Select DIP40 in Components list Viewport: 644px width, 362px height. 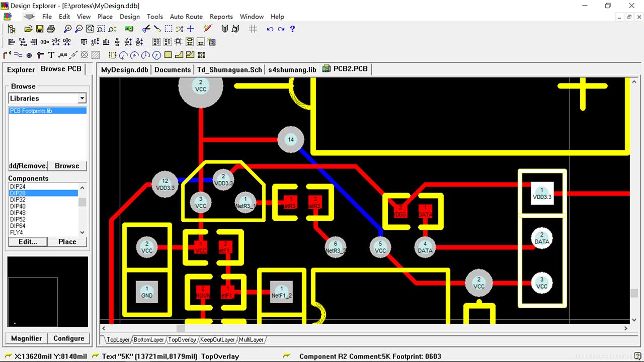18,206
